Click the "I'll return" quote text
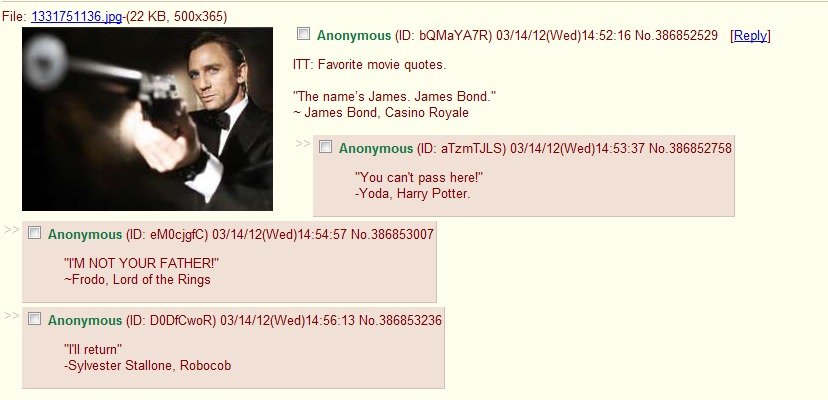The width and height of the screenshot is (828, 400). pyautogui.click(x=93, y=349)
